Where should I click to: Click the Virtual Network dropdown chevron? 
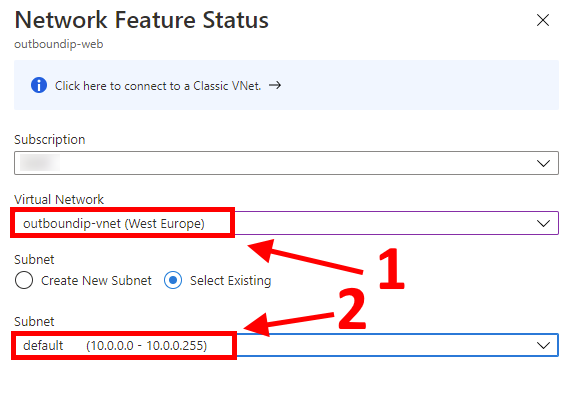click(543, 223)
